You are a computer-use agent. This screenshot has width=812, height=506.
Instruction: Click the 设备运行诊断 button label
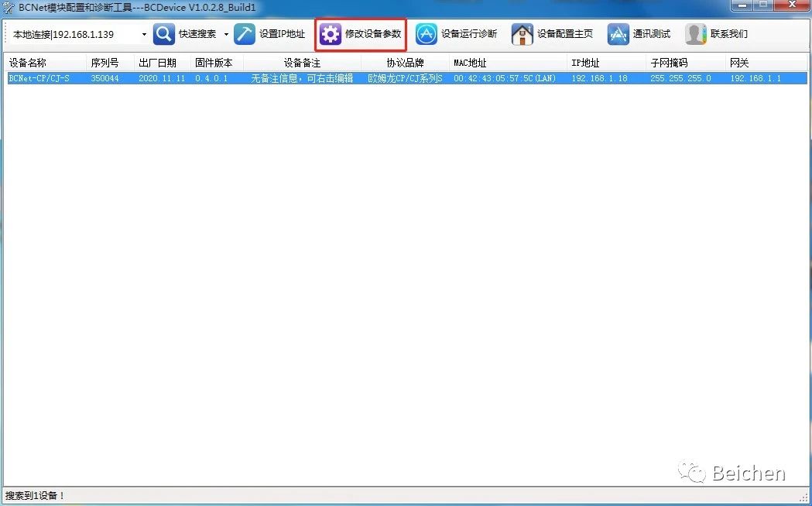(469, 34)
